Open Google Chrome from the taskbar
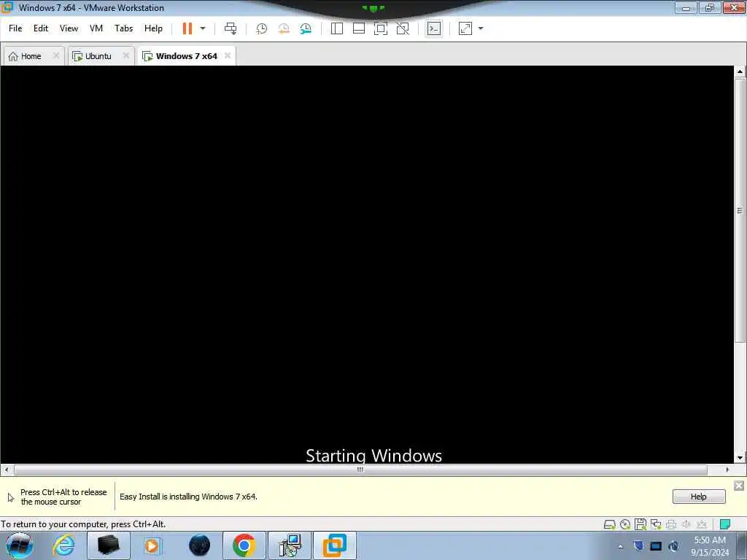This screenshot has height=560, width=747. tap(244, 545)
